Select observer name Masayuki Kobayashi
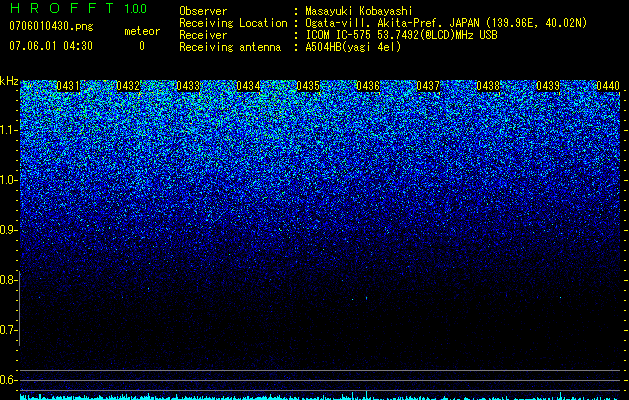 (359, 11)
